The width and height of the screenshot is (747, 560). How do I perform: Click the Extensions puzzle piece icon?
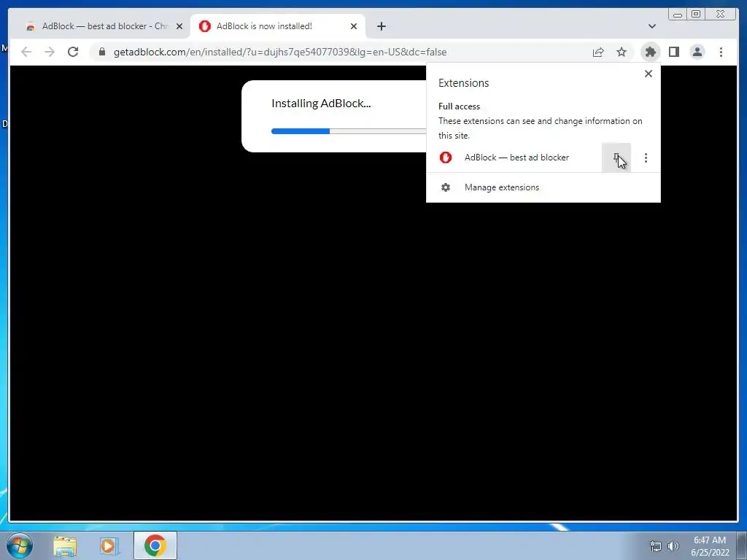[x=650, y=52]
